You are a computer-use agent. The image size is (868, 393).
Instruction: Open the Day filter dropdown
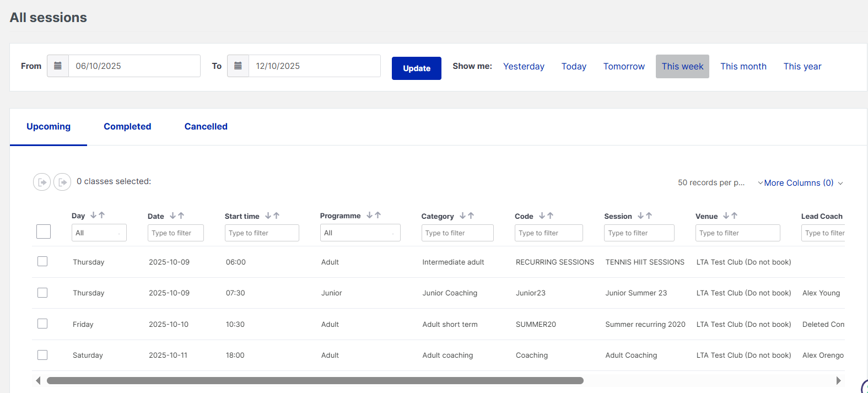coord(99,233)
